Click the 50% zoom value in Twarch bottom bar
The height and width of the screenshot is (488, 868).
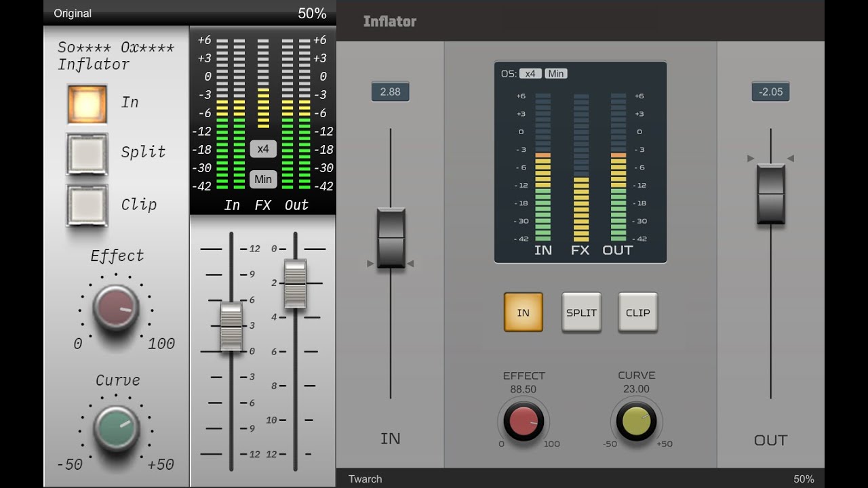coord(804,479)
